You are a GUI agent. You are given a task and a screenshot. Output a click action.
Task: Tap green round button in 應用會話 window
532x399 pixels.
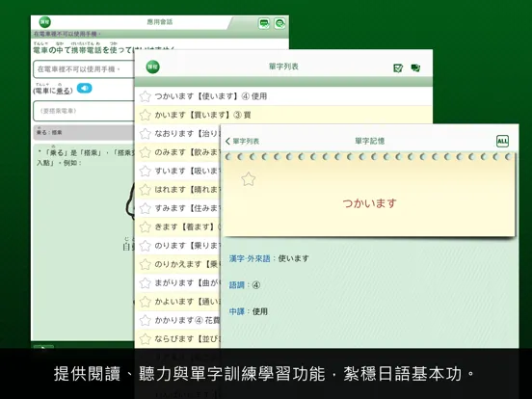[x=44, y=22]
